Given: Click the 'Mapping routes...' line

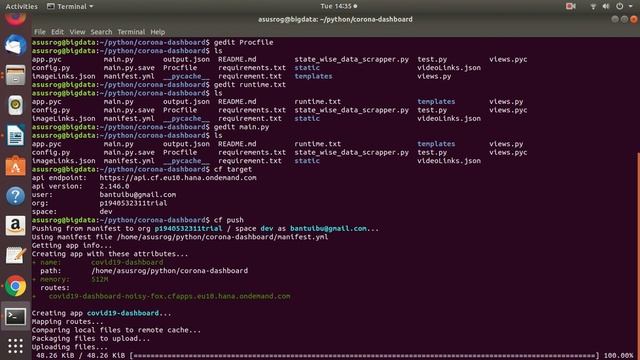Looking at the screenshot, I should (67, 322).
